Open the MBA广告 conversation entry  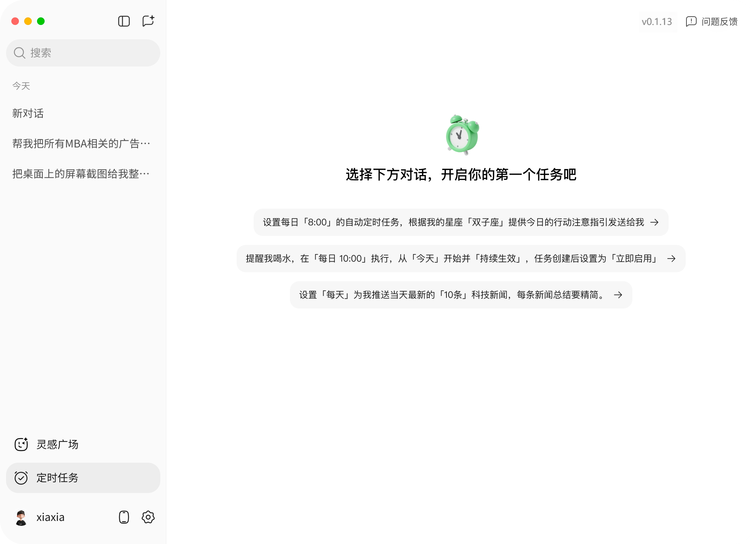(x=81, y=144)
